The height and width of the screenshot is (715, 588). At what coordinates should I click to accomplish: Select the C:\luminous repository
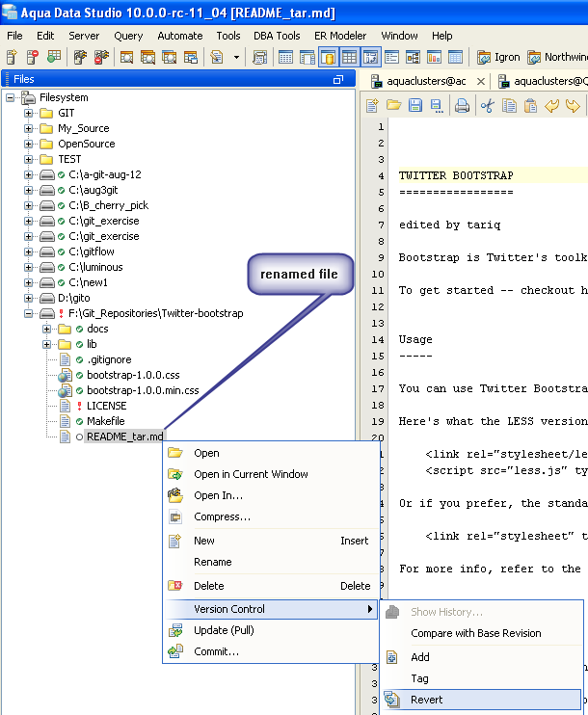(x=95, y=267)
